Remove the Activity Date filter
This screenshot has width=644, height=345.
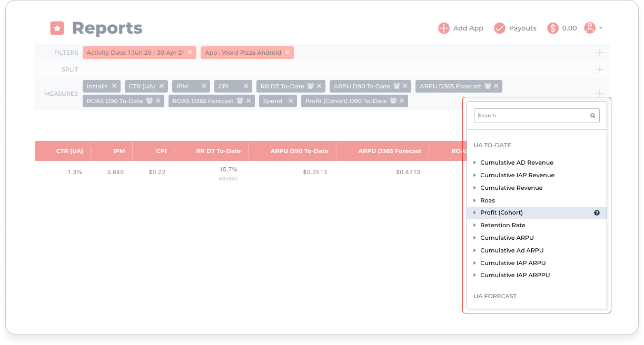[190, 53]
